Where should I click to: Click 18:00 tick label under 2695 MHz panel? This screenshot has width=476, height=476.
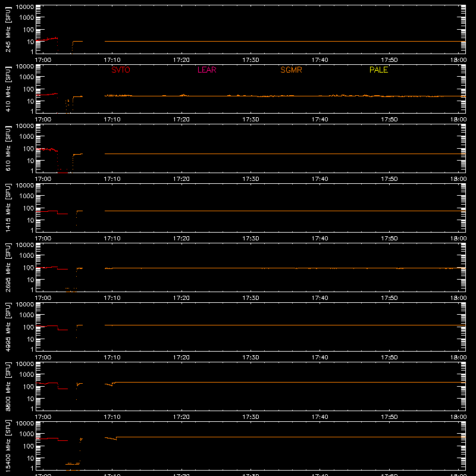point(458,298)
